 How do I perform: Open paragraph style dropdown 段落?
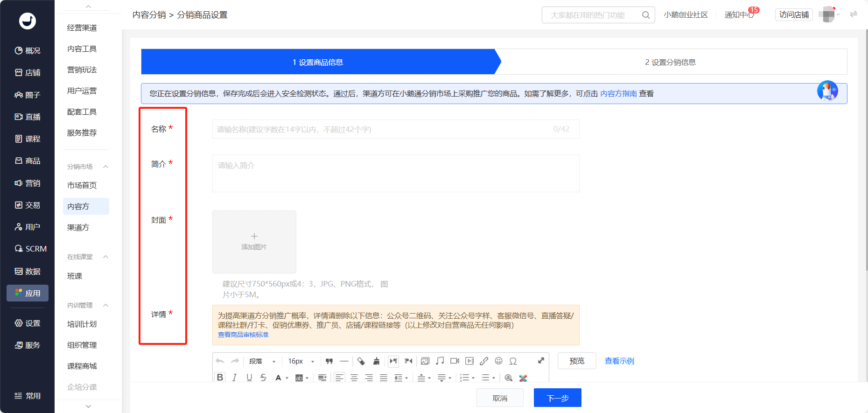click(x=262, y=361)
